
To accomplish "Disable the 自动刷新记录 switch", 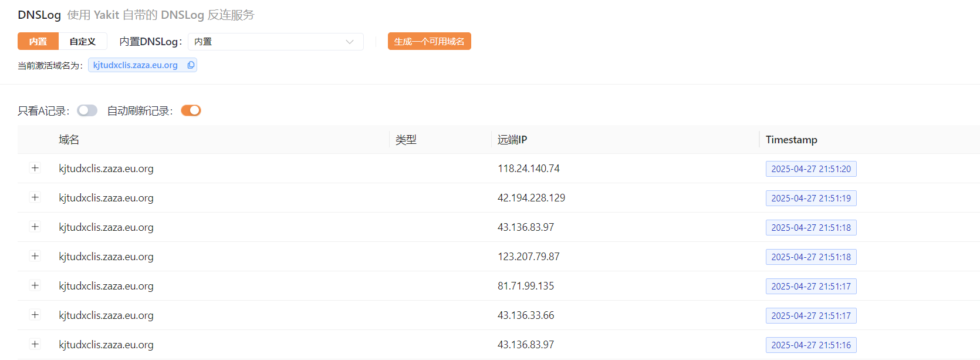I will 191,110.
